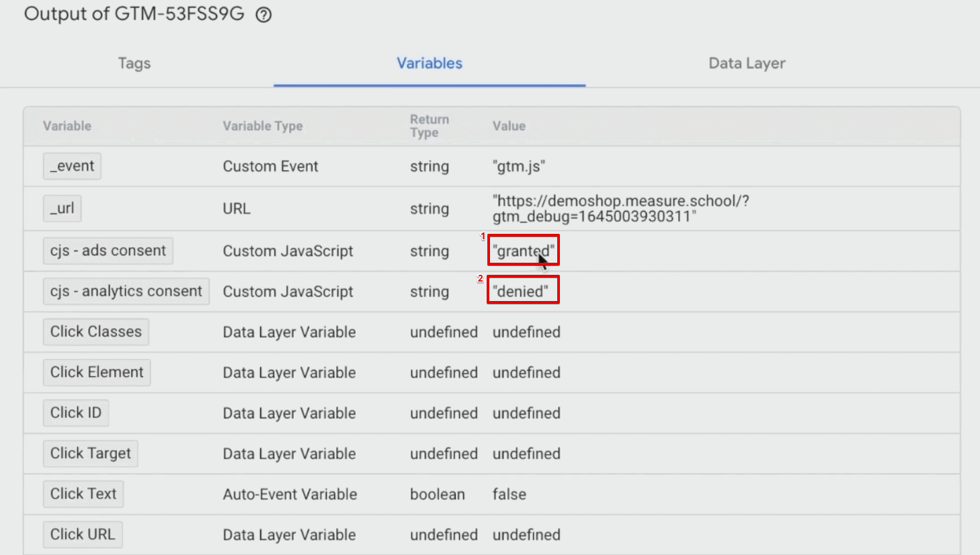The height and width of the screenshot is (555, 980).
Task: Select the _url variable chip
Action: click(x=62, y=208)
